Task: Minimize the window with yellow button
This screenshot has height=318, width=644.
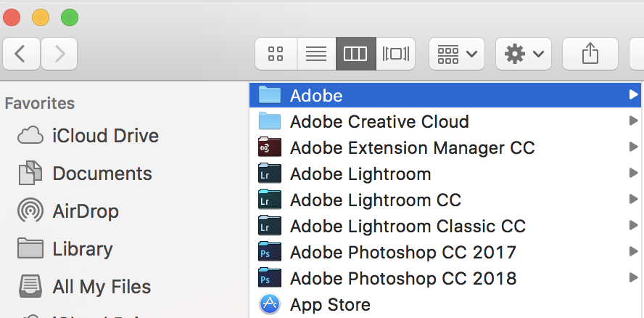Action: 41,17
